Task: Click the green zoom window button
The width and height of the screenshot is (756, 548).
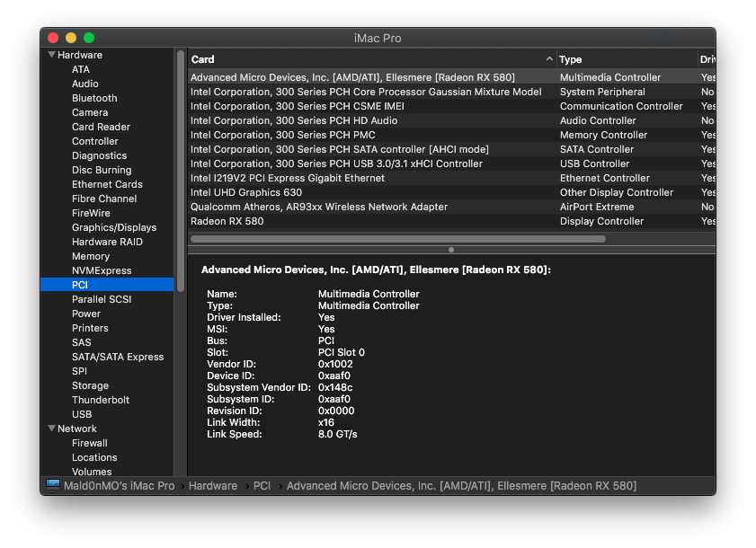Action: (x=89, y=38)
